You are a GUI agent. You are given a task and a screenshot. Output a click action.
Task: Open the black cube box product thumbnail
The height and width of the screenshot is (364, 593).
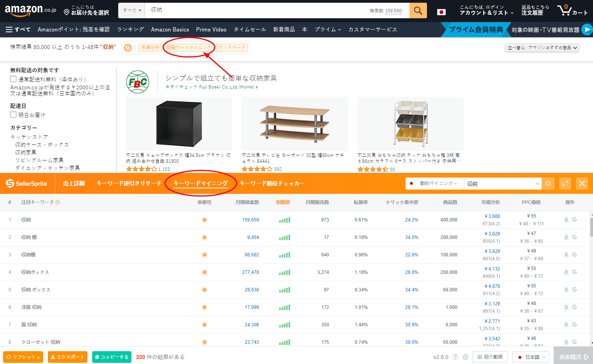(x=179, y=124)
